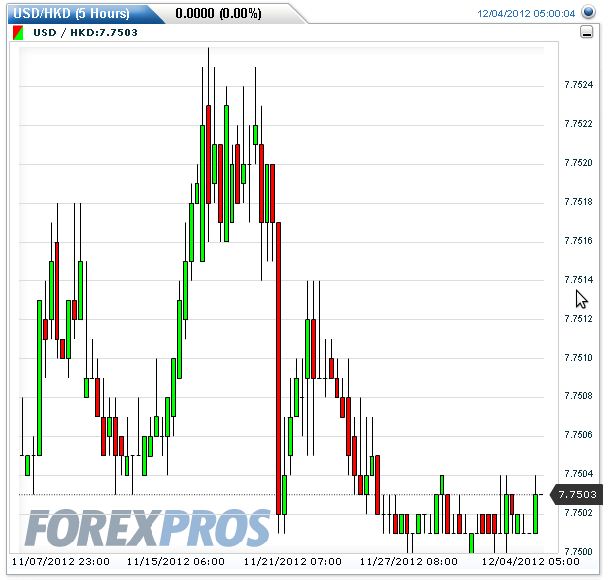
Task: Click the USD / HKD:7.7503 legend label
Action: (86, 32)
